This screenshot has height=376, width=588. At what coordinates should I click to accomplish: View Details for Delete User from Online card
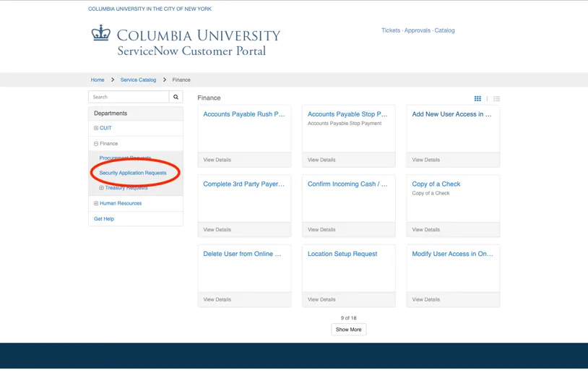[217, 299]
